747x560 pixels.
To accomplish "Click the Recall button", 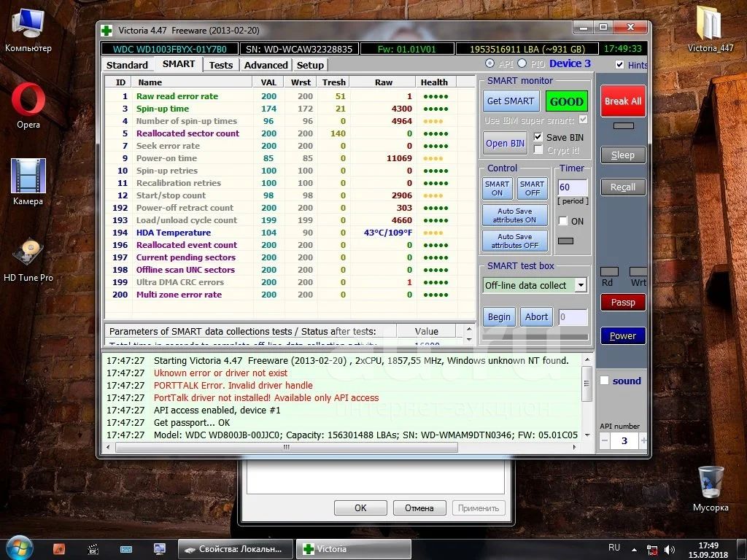I will [623, 187].
